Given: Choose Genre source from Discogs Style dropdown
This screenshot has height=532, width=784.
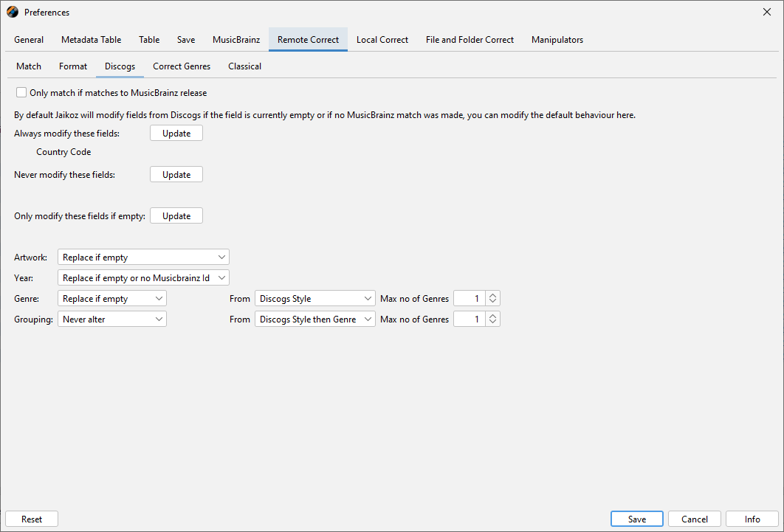Looking at the screenshot, I should point(315,299).
